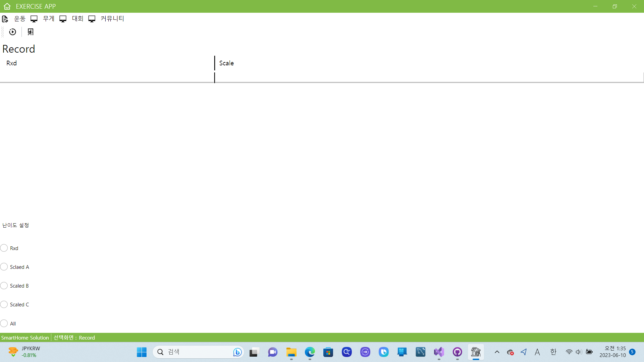Select the Rxd difficulty radio button
This screenshot has height=362, width=644.
point(4,248)
